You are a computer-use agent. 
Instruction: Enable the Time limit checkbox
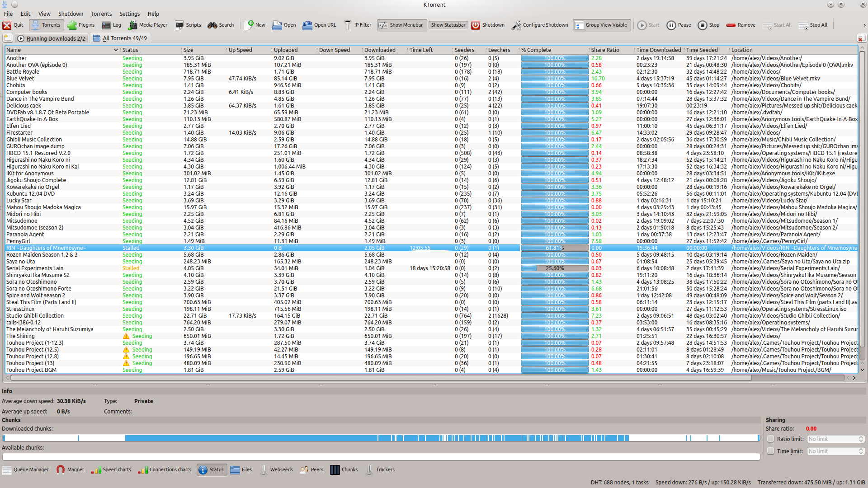pos(771,451)
